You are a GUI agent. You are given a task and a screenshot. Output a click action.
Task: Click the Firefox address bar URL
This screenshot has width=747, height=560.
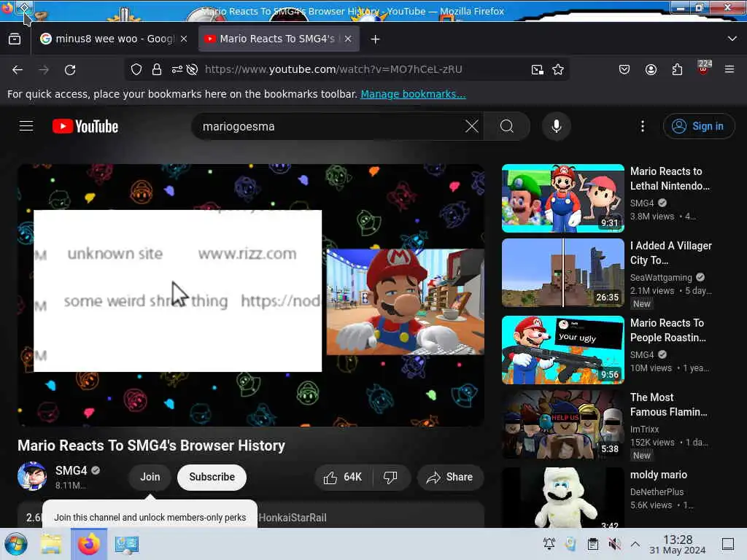[333, 69]
